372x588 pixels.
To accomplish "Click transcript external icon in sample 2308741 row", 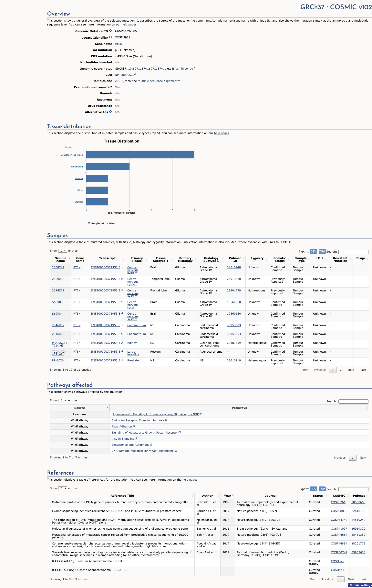I will pos(122,267).
